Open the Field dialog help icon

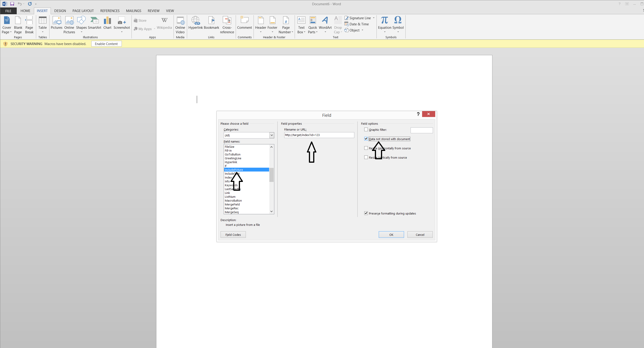click(x=418, y=114)
